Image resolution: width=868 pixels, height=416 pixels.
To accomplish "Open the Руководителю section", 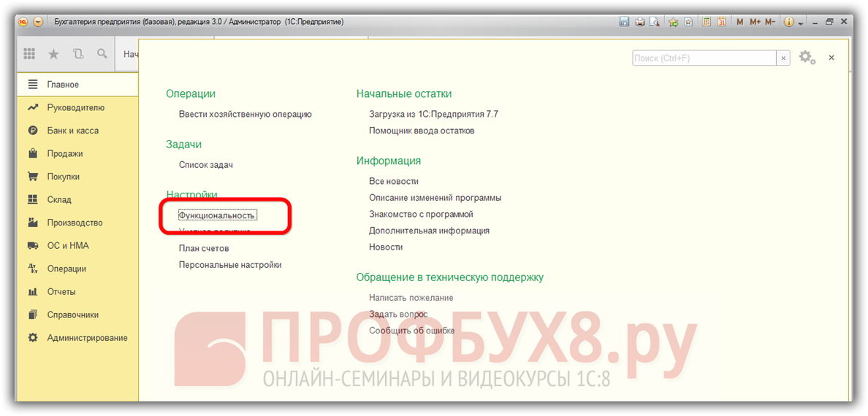I will tap(77, 108).
